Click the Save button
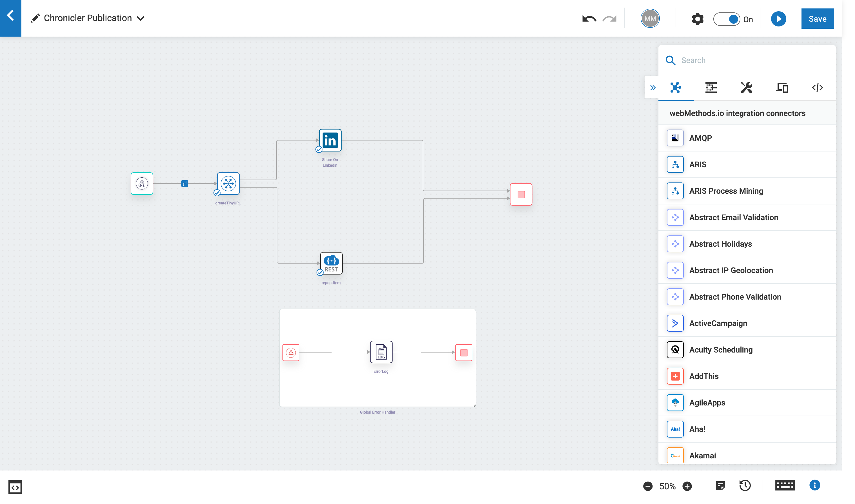 pos(817,19)
